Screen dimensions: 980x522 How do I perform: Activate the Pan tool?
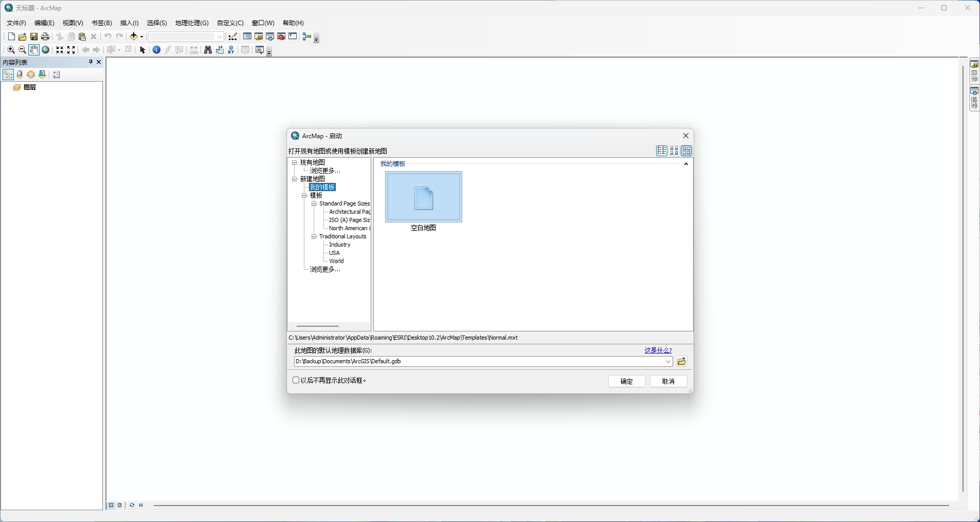34,50
